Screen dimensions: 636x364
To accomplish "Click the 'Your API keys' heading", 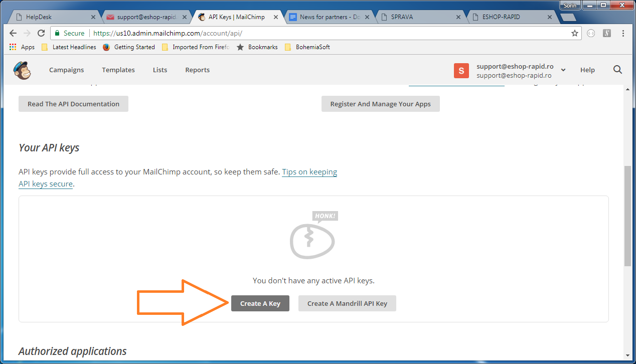I will pyautogui.click(x=49, y=148).
